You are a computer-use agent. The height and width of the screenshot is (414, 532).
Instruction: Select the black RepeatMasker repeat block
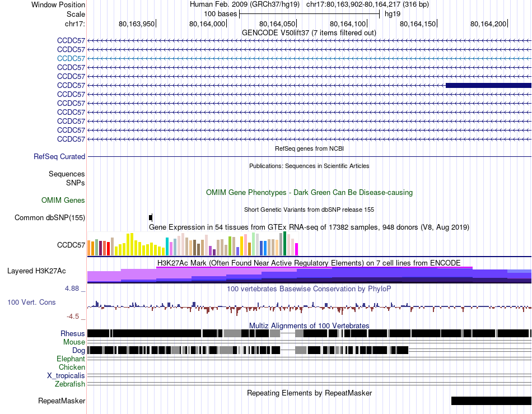point(491,401)
